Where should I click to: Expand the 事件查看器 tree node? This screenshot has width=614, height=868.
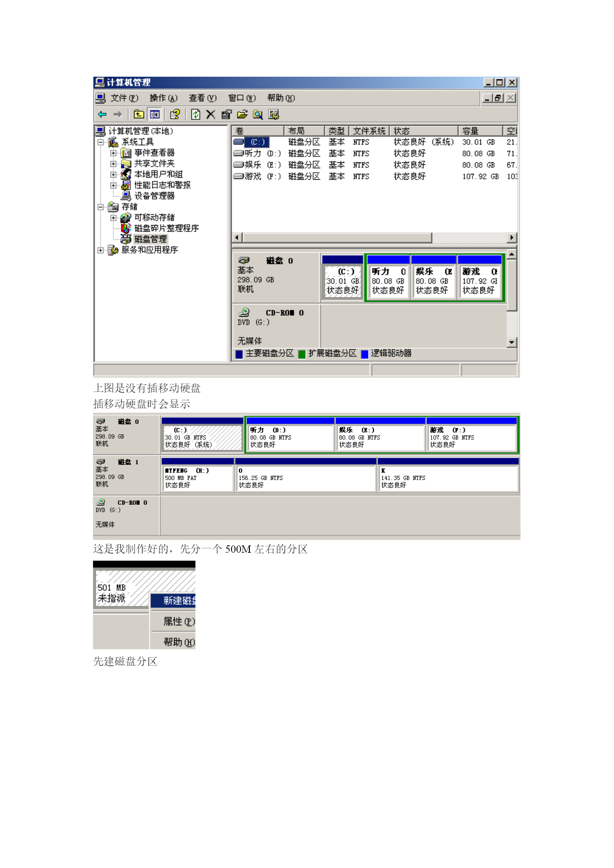tap(113, 153)
